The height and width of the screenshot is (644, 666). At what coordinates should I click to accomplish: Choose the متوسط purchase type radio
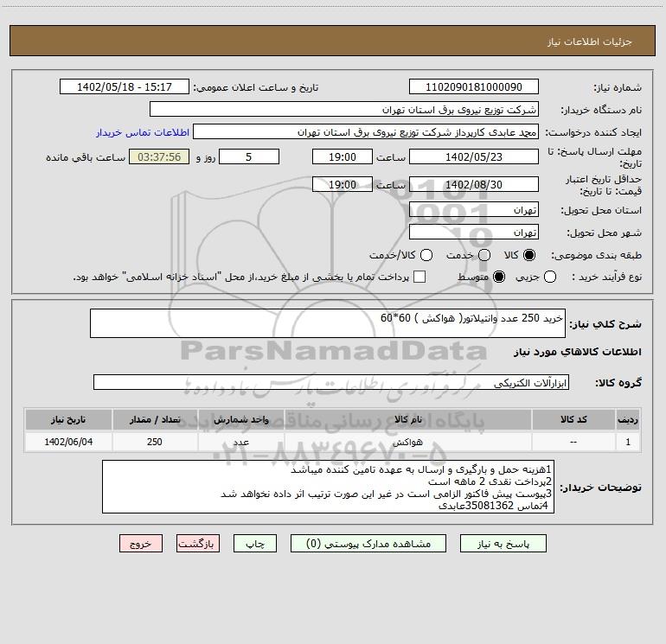[x=499, y=277]
